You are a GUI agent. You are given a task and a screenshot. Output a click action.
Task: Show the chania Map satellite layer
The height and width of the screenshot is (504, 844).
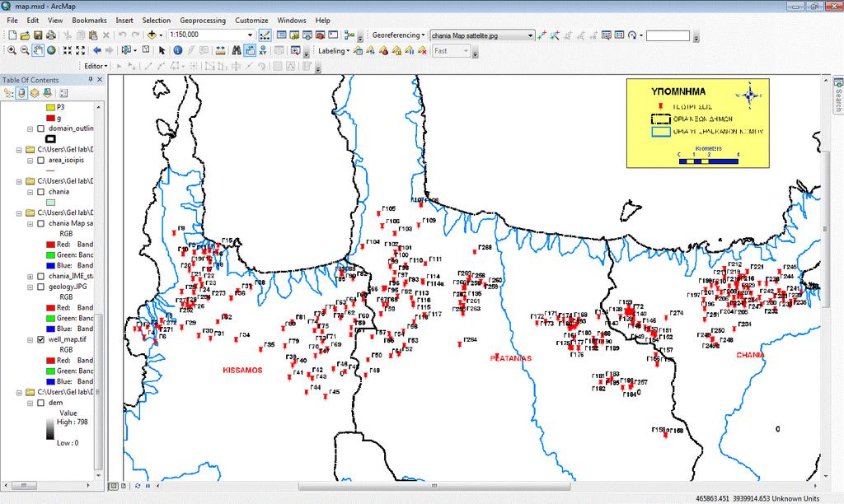click(41, 224)
